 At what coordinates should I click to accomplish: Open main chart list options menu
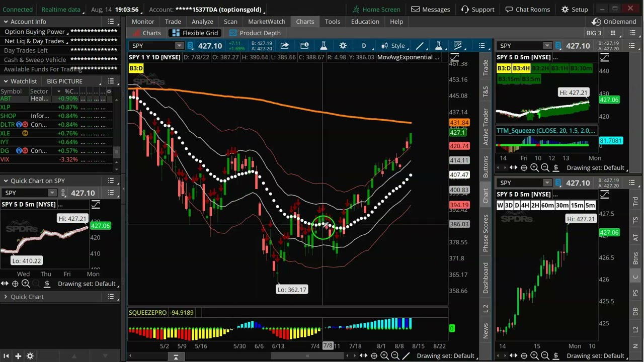click(x=481, y=46)
